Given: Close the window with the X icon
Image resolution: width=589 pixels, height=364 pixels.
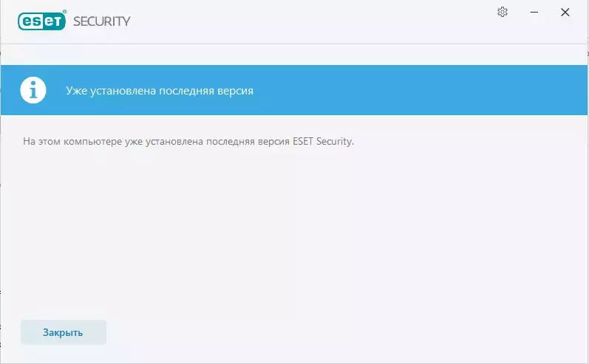Looking at the screenshot, I should click(565, 12).
